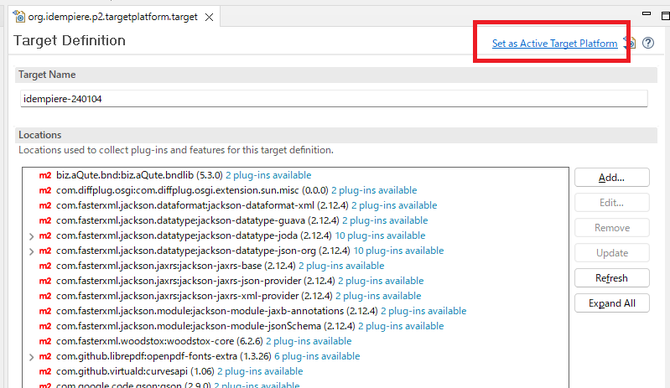The height and width of the screenshot is (388, 670).
Task: Click the Target Name section header
Action: (336, 74)
